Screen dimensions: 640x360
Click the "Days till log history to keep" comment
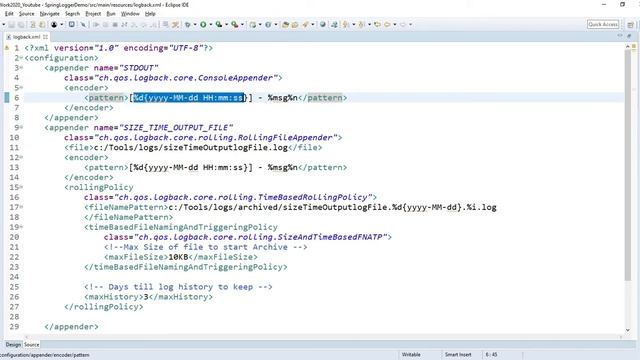click(x=178, y=287)
